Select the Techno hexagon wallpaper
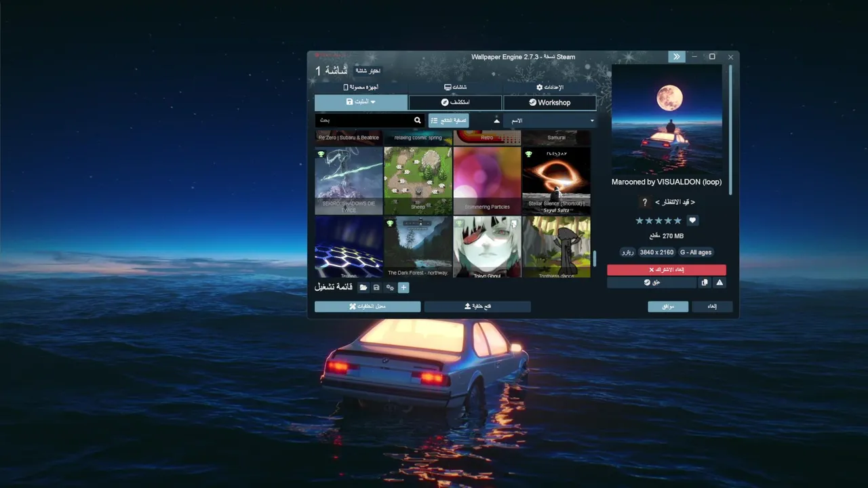 point(349,247)
